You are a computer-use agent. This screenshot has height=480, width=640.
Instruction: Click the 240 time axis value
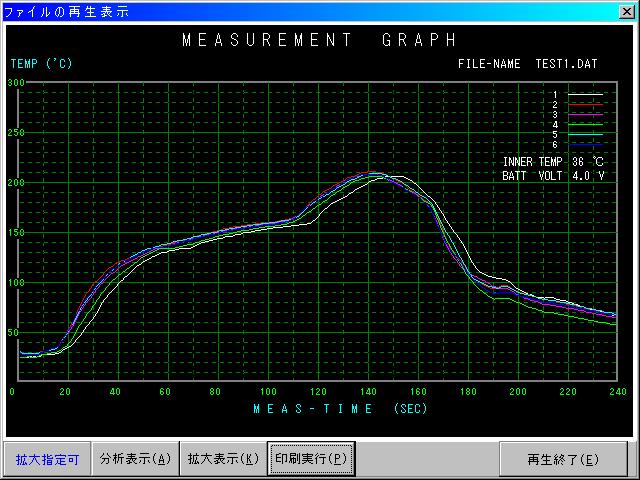[618, 392]
